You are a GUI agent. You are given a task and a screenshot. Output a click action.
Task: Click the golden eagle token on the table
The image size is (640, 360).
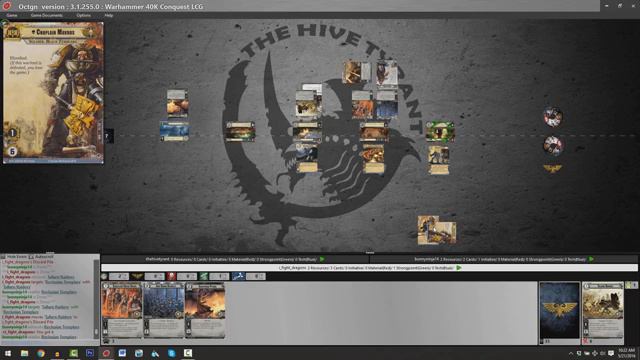tap(552, 168)
